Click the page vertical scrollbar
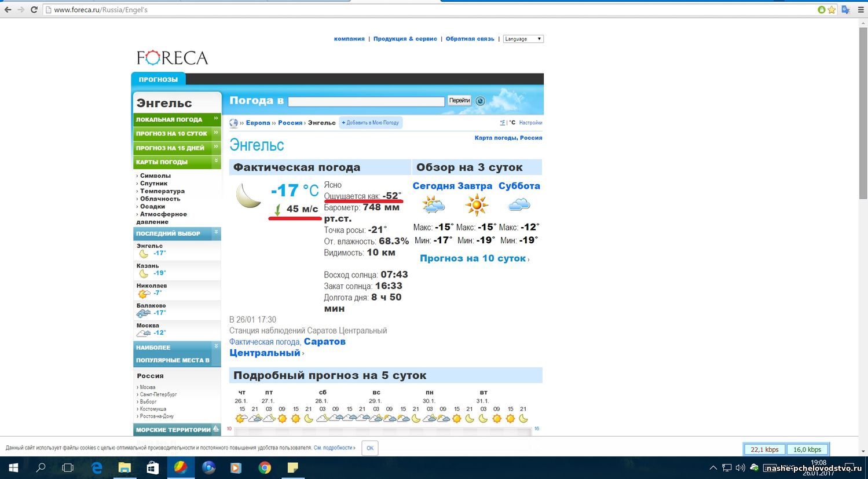Screen dimensions: 868x479 point(863,232)
